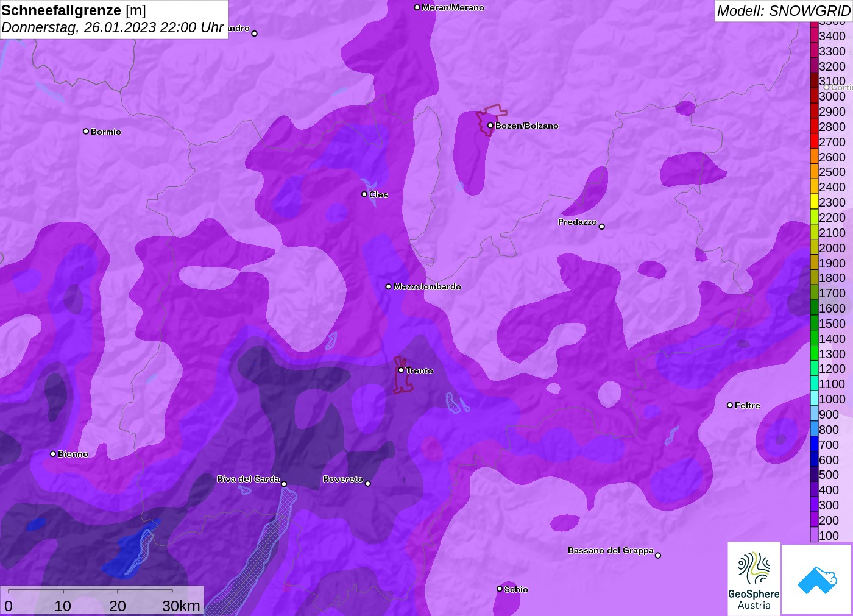Click the Meran/Merano marker dot
Viewport: 853px width, 616px height.
pos(417,7)
